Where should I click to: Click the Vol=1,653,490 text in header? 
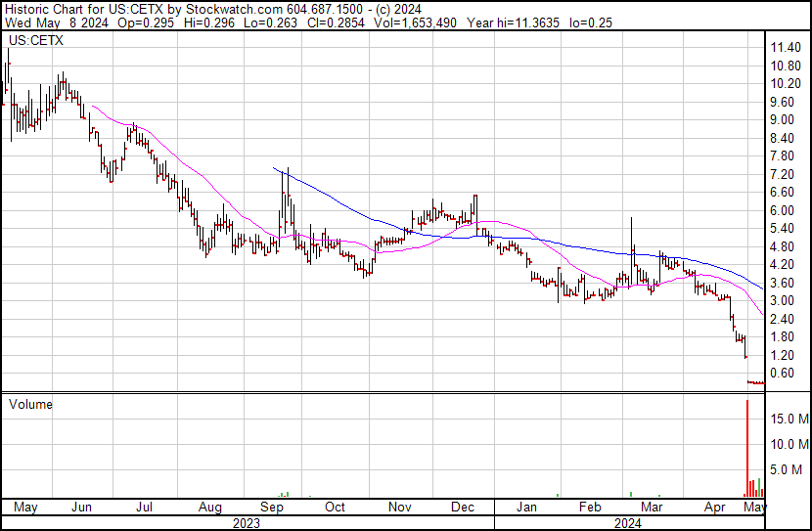click(x=434, y=22)
